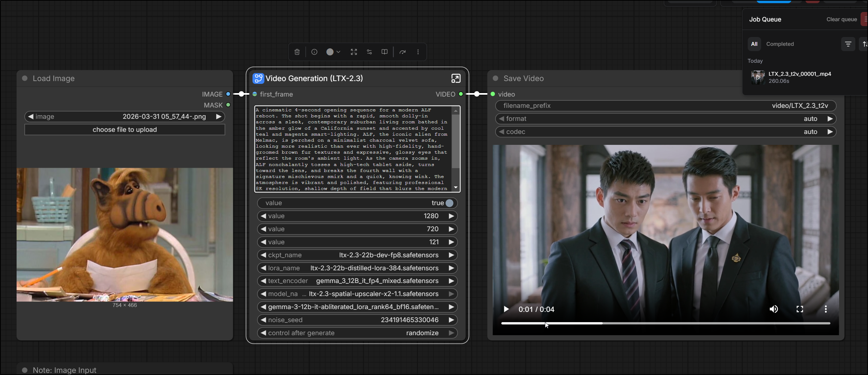Open node info from the toolbar
This screenshot has width=868, height=375.
(x=314, y=52)
